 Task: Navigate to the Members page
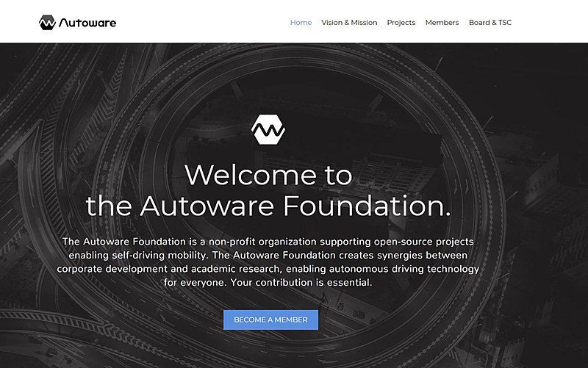[x=442, y=23]
